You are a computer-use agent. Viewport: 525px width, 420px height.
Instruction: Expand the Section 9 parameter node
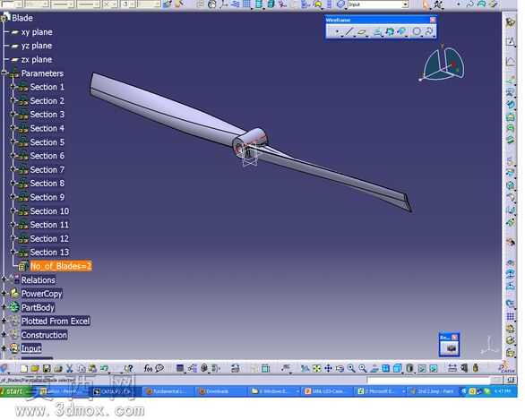click(13, 197)
